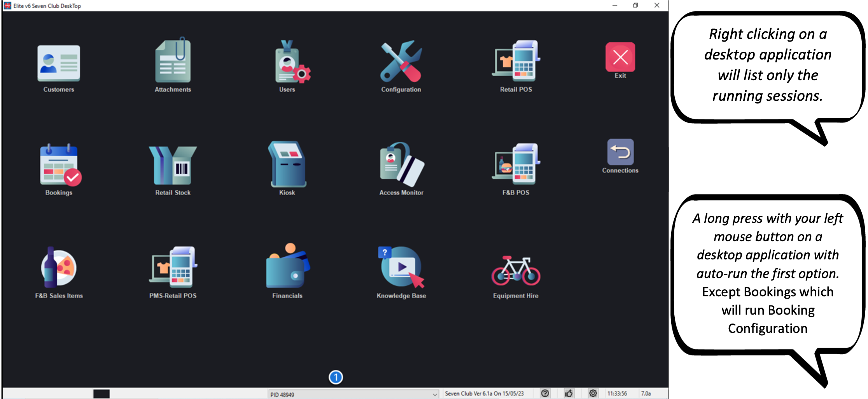Click the Elite v6 app icon in title bar

(7, 5)
